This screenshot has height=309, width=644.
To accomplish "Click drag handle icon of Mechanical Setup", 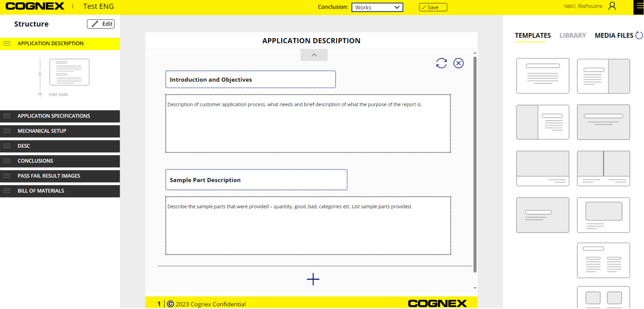I will 7,131.
